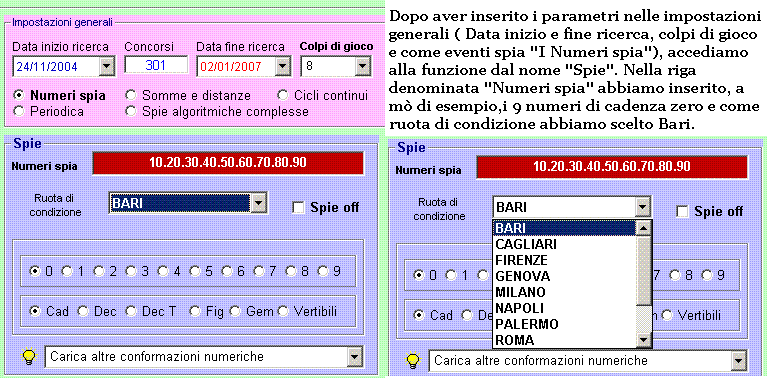Open Ruota di condizione dropdown in left panel
The image size is (774, 378).
tap(259, 203)
